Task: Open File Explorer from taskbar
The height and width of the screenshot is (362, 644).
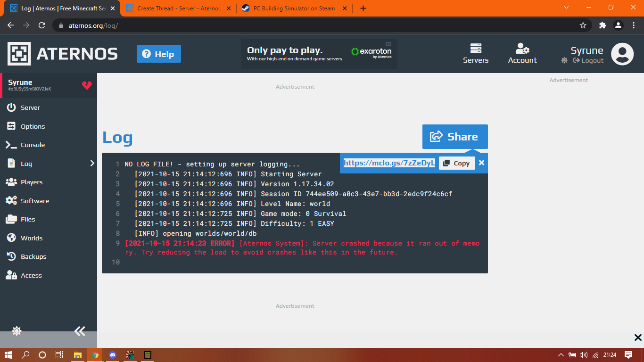Action: 78,355
